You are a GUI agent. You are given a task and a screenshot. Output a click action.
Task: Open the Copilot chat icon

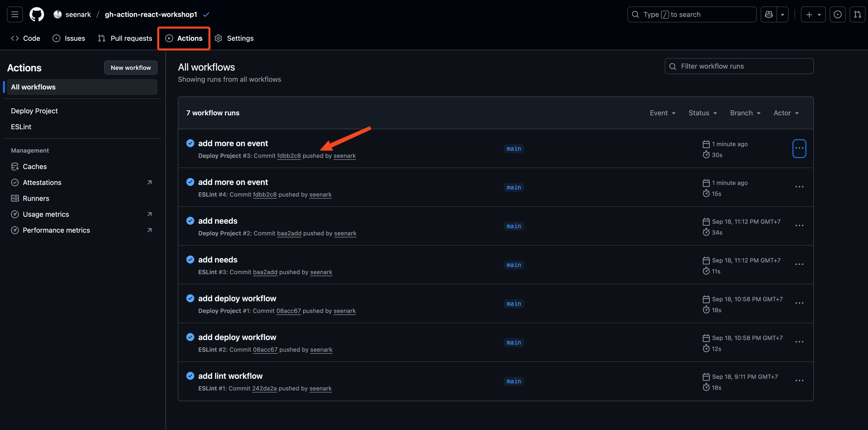pyautogui.click(x=769, y=14)
